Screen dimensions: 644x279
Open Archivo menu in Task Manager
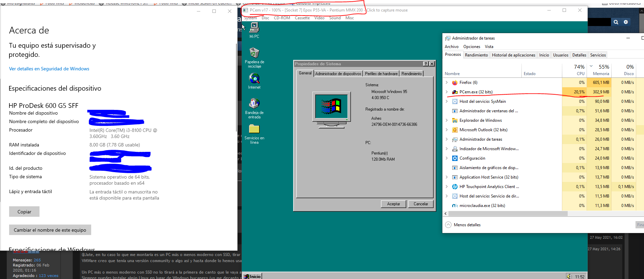[452, 47]
